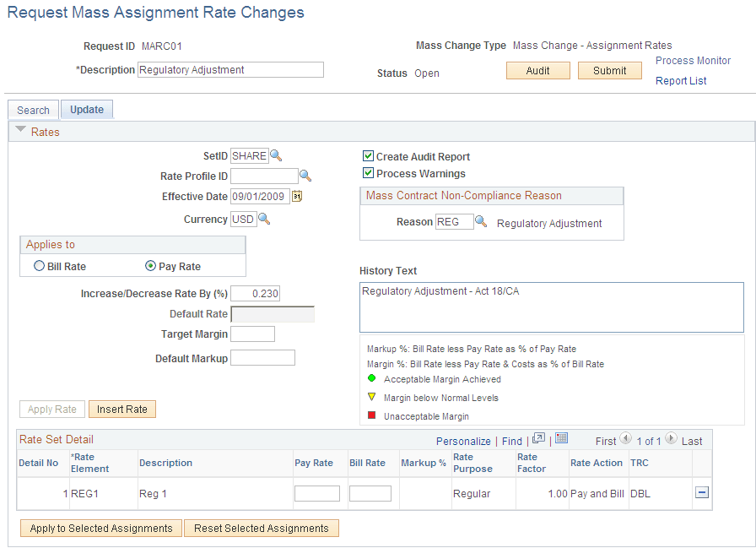Switch to the Search tab

(x=33, y=110)
